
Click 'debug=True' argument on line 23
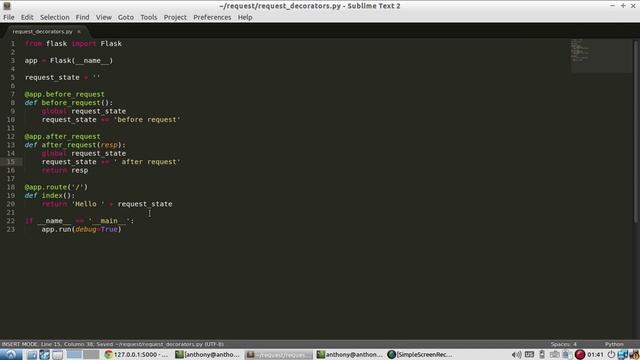(x=96, y=229)
